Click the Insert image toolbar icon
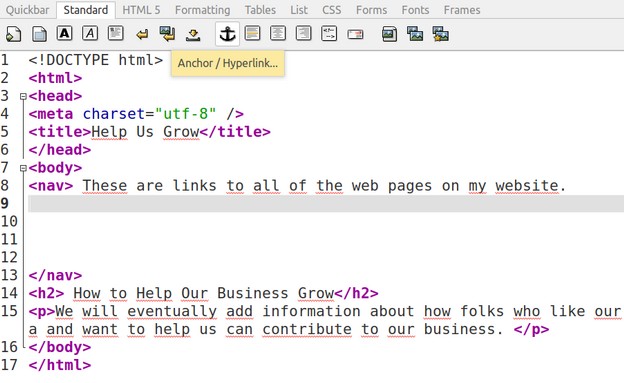The height and width of the screenshot is (383, 624). point(389,34)
